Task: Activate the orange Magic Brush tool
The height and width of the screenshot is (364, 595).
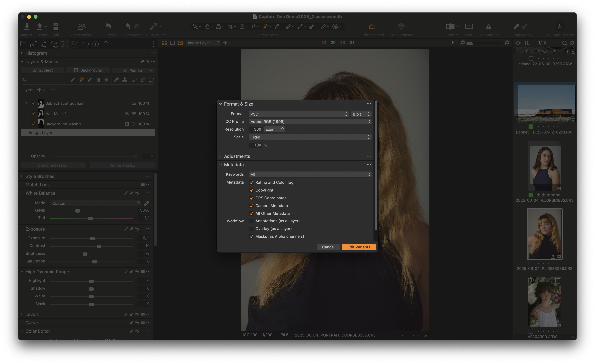Action: tap(265, 27)
